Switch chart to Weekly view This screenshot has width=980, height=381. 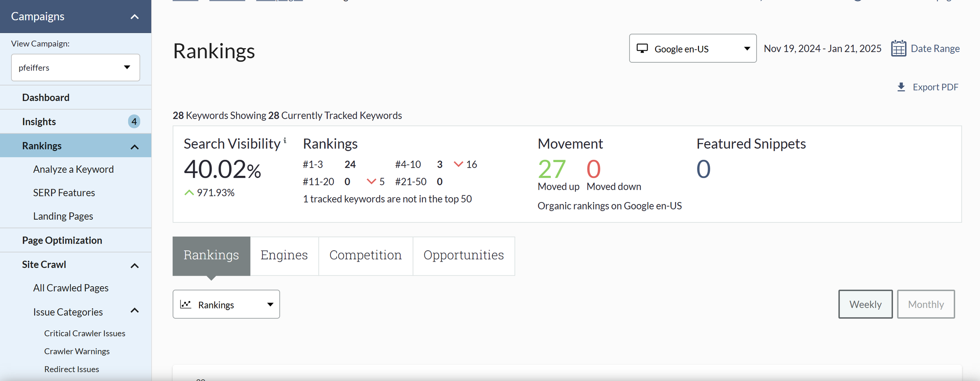pos(865,304)
